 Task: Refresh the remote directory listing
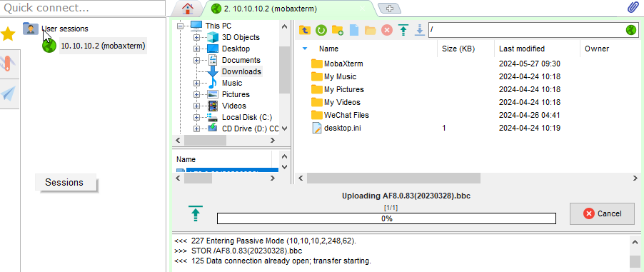[x=321, y=30]
